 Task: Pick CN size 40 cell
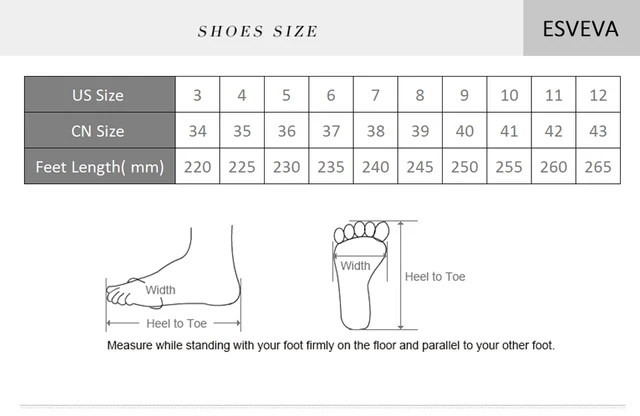click(464, 131)
